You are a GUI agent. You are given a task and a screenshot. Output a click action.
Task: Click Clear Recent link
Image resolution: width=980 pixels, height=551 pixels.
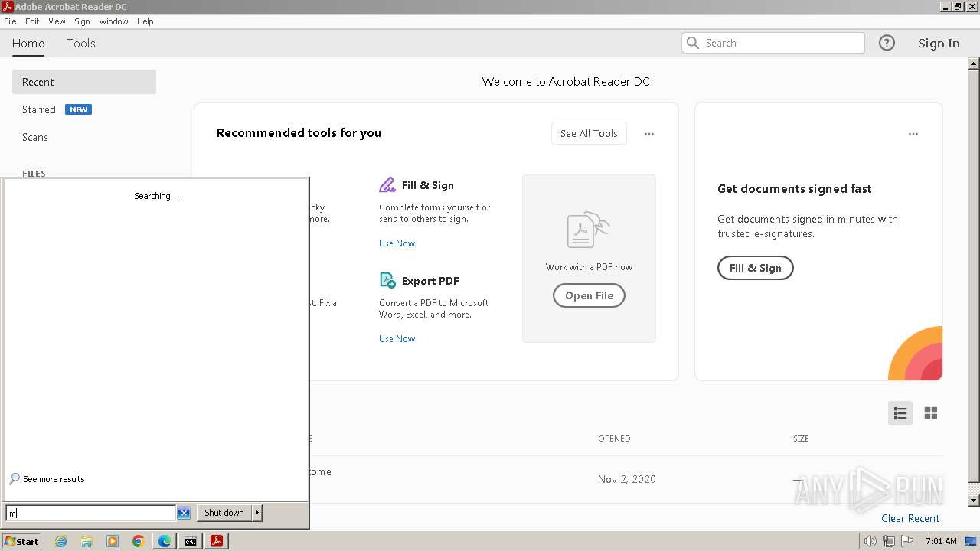click(910, 518)
